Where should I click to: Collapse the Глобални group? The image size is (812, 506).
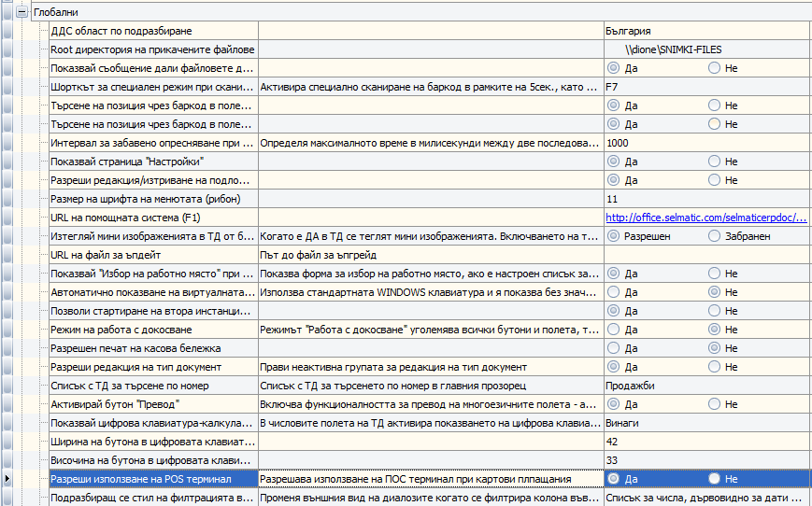pos(21,12)
